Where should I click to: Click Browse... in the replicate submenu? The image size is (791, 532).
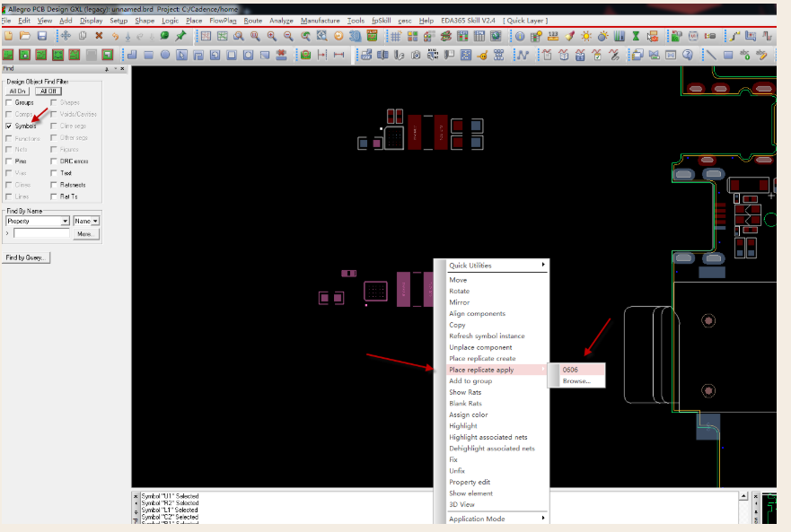[x=576, y=381]
